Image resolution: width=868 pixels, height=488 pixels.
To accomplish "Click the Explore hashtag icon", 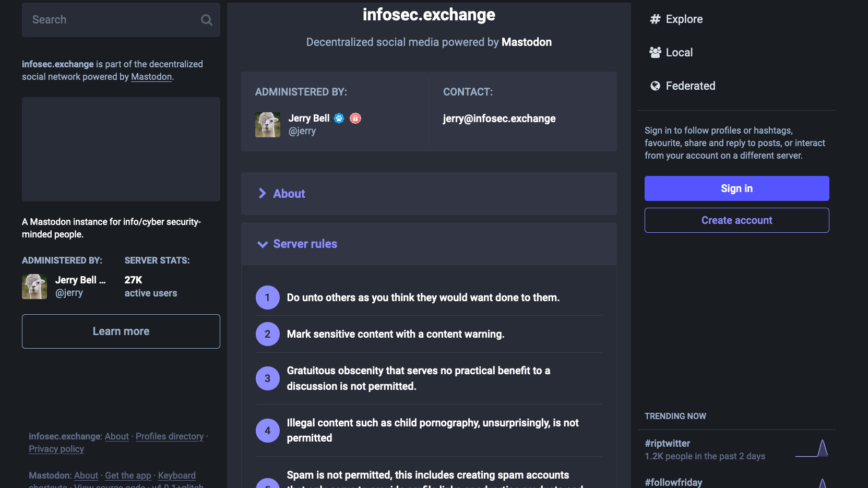I will 655,19.
